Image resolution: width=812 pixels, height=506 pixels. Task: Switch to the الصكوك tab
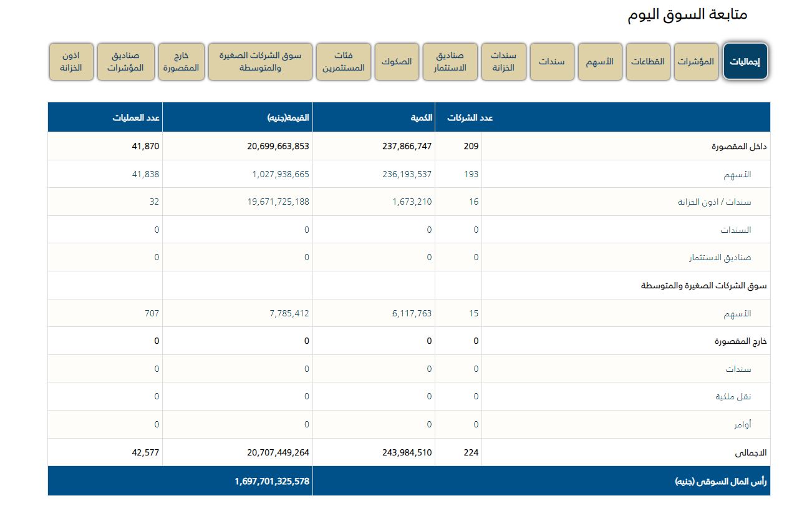point(397,62)
